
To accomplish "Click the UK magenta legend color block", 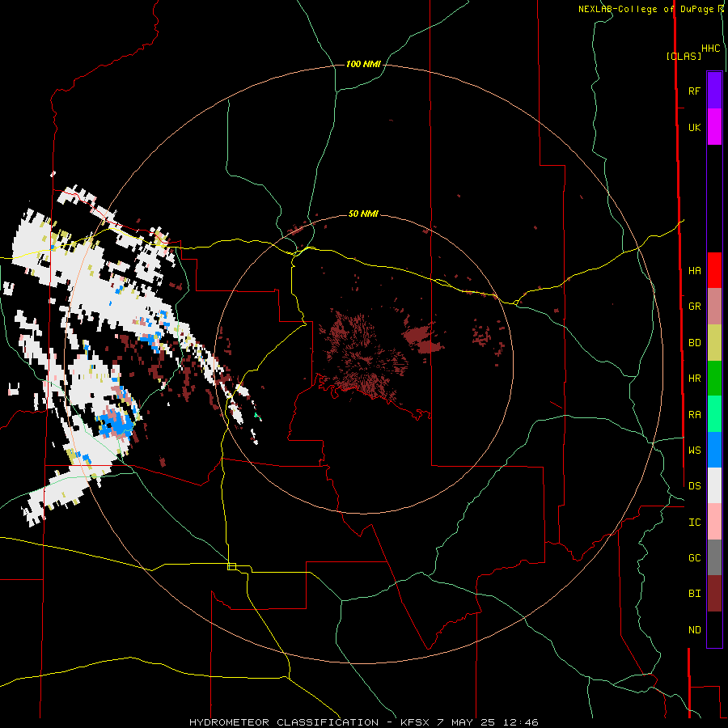I will tap(714, 127).
